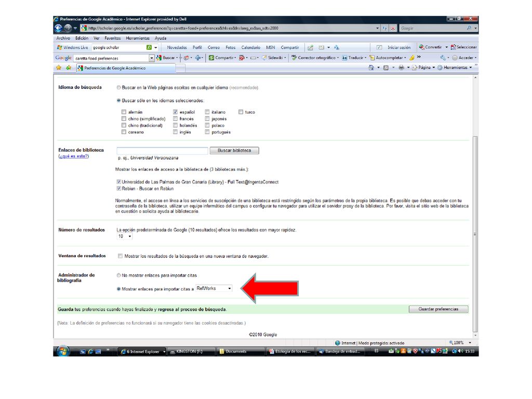Check the italiano language checkbox
This screenshot has height=399, width=532.
click(x=207, y=112)
